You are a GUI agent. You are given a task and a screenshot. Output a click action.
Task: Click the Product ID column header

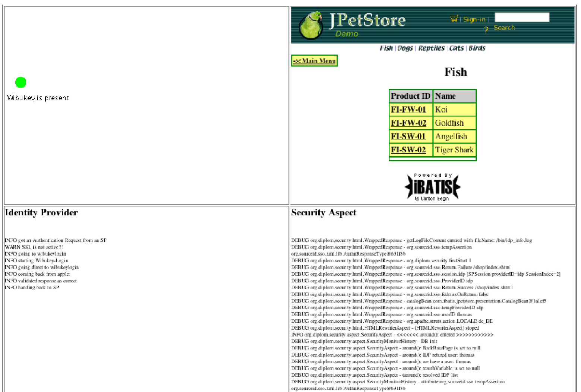point(411,96)
